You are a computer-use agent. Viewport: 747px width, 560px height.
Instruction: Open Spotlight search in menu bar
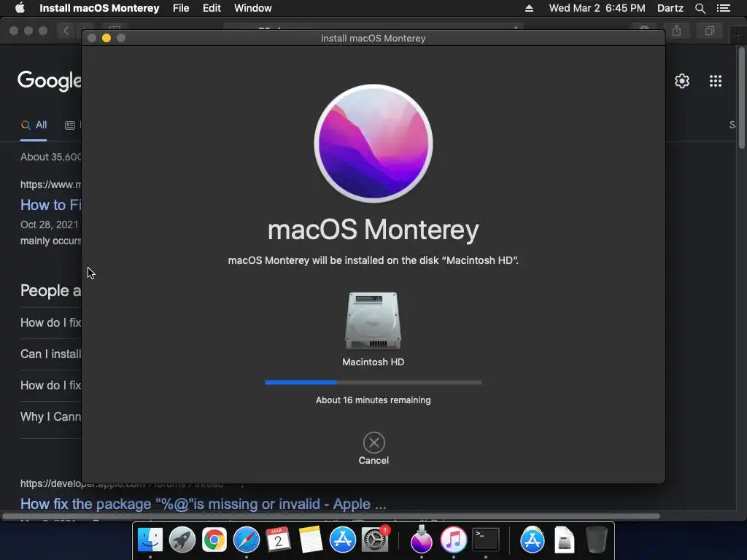point(700,8)
